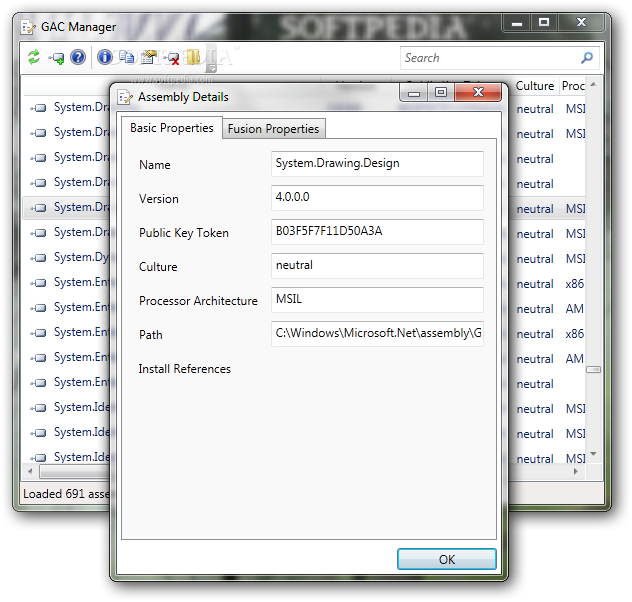
Task: Close the Assembly Details dialog
Action: click(x=478, y=92)
